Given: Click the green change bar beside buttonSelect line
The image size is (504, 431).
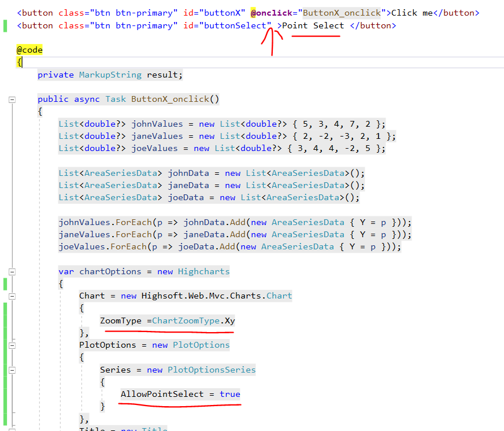Looking at the screenshot, I should point(4,25).
